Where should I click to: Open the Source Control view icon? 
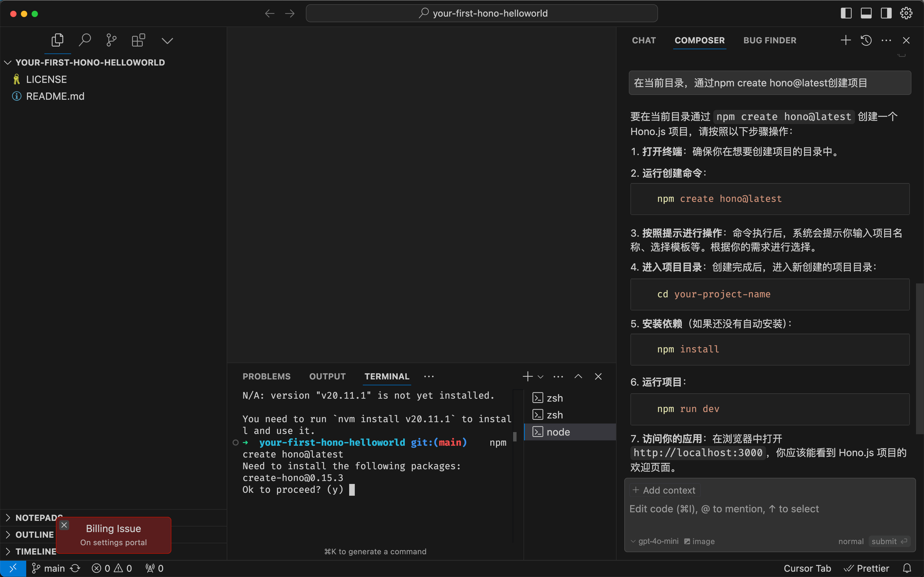(111, 40)
